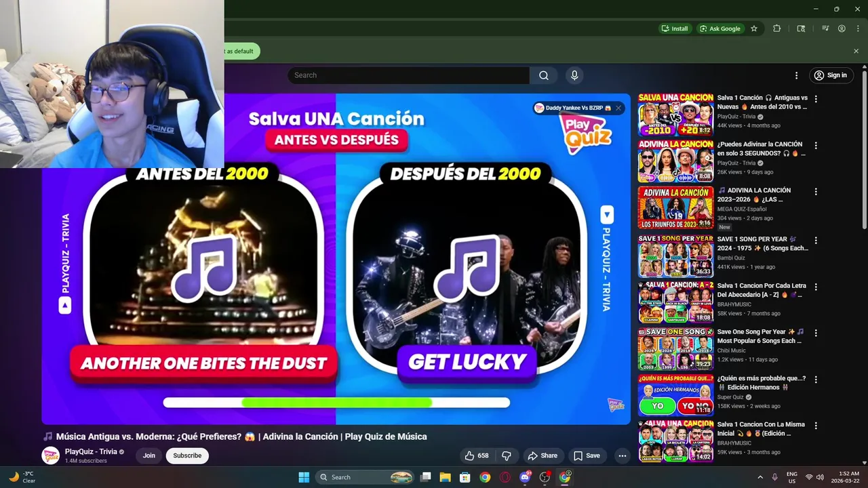Screen dimensions: 868x488
Task: Subscribe to PlayQuiz - Trivia
Action: pyautogui.click(x=187, y=455)
